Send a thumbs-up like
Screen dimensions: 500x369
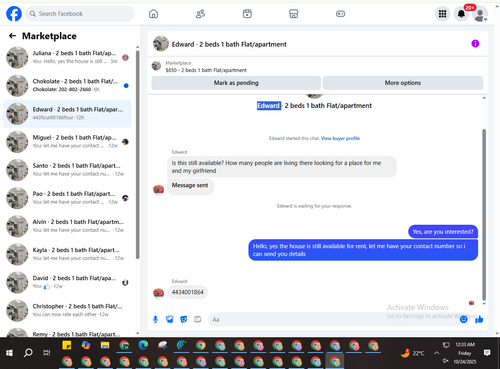click(479, 319)
